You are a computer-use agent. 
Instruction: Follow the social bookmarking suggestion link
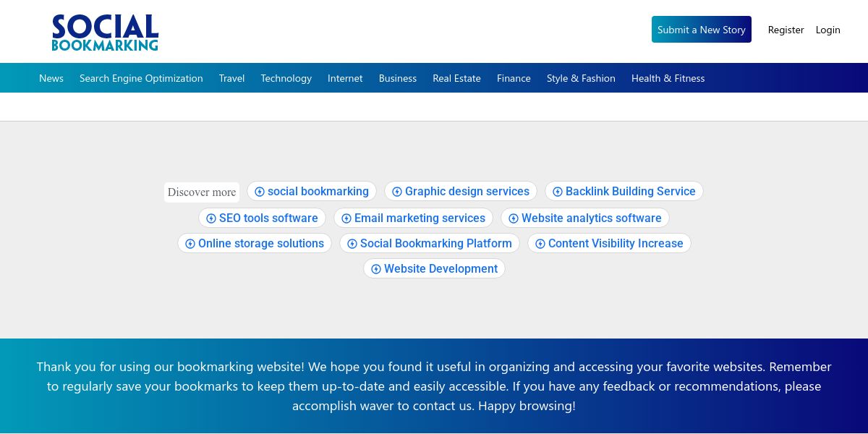click(312, 191)
